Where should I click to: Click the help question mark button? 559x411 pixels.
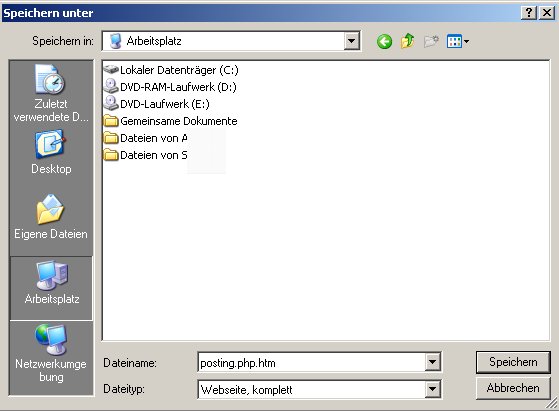coord(529,13)
